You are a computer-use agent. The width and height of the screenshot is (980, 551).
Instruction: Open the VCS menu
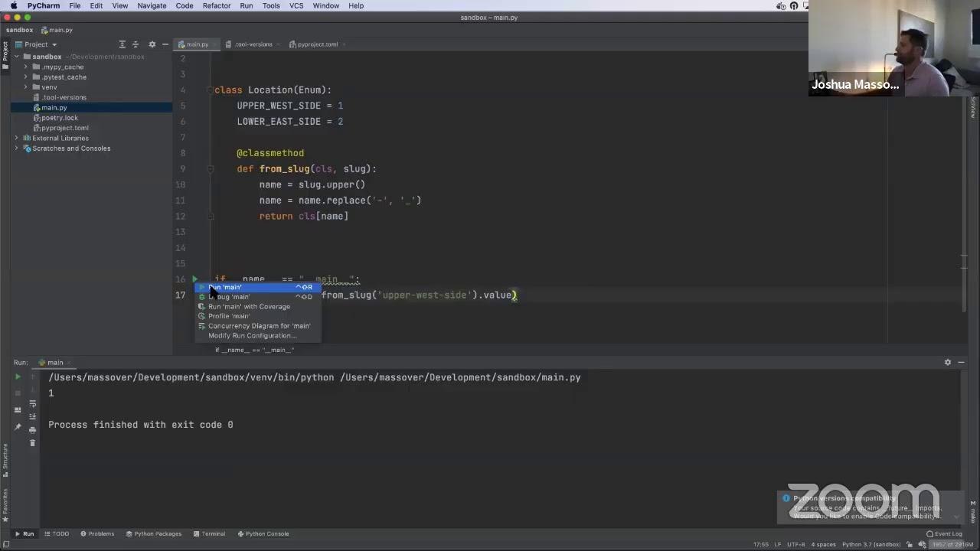[x=296, y=5]
